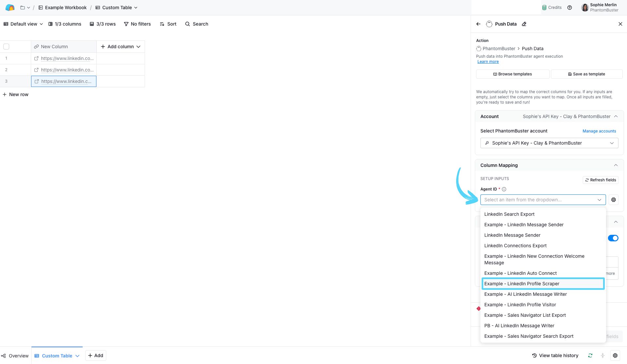Screen dimensions: 627x364
Task: Click the green refresh icon in bottom bar
Action: 590,355
